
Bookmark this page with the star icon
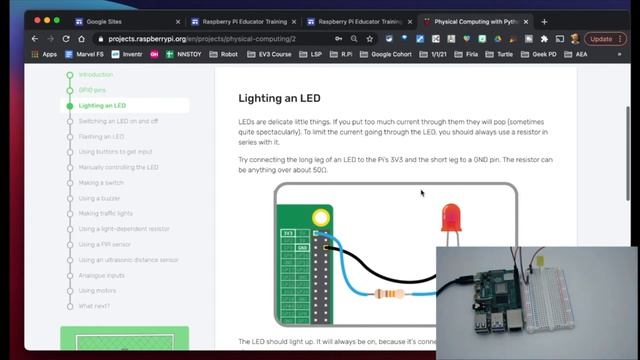click(x=370, y=39)
